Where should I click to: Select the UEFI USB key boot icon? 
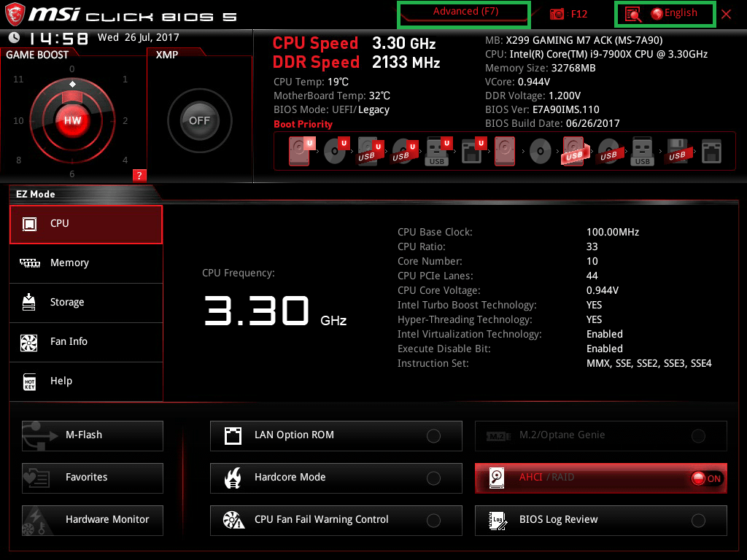coord(438,152)
